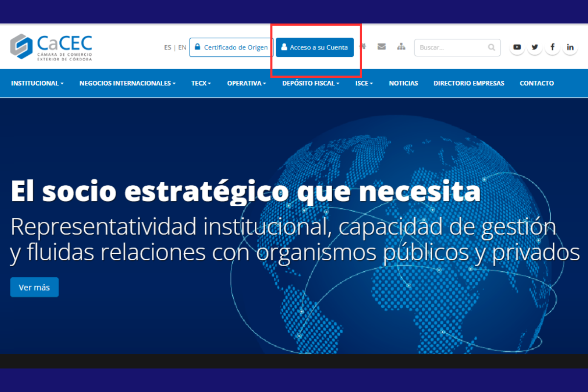588x392 pixels.
Task: Open the Facebook social icon
Action: pos(552,48)
